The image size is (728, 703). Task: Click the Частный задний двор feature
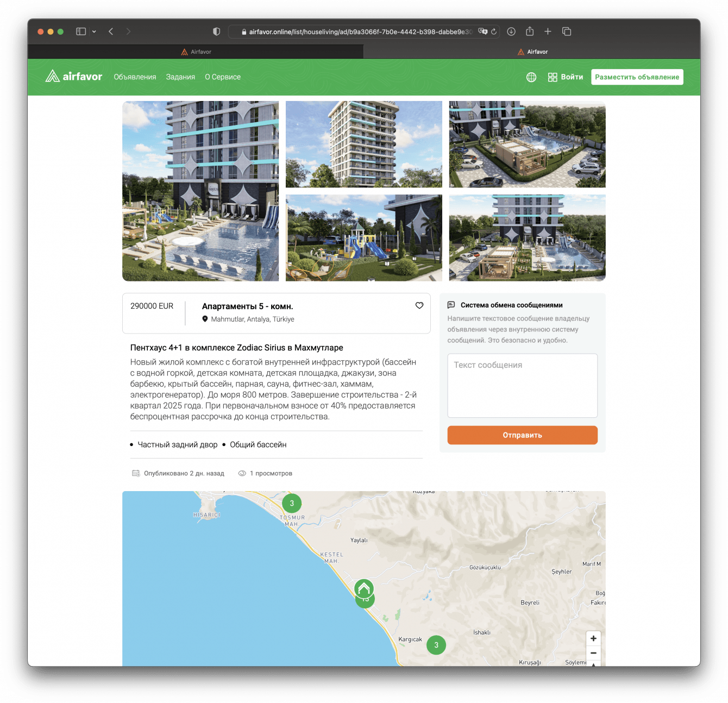[x=178, y=444]
